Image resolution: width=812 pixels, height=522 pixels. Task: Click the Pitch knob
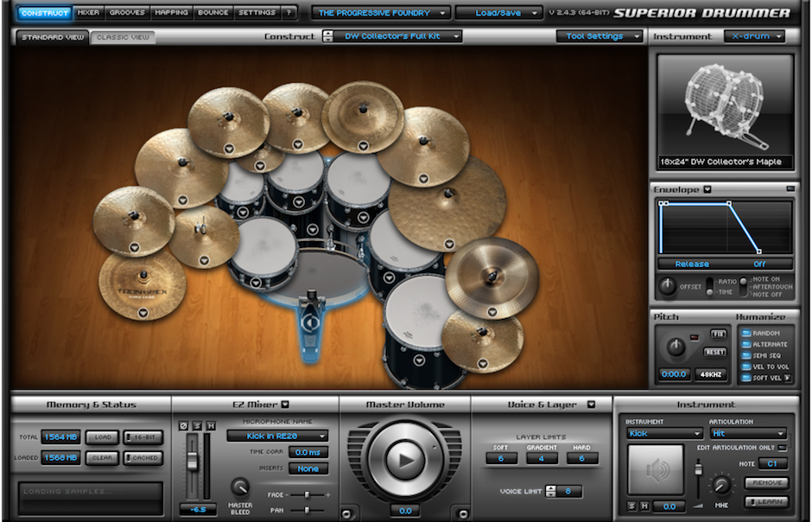pos(676,347)
